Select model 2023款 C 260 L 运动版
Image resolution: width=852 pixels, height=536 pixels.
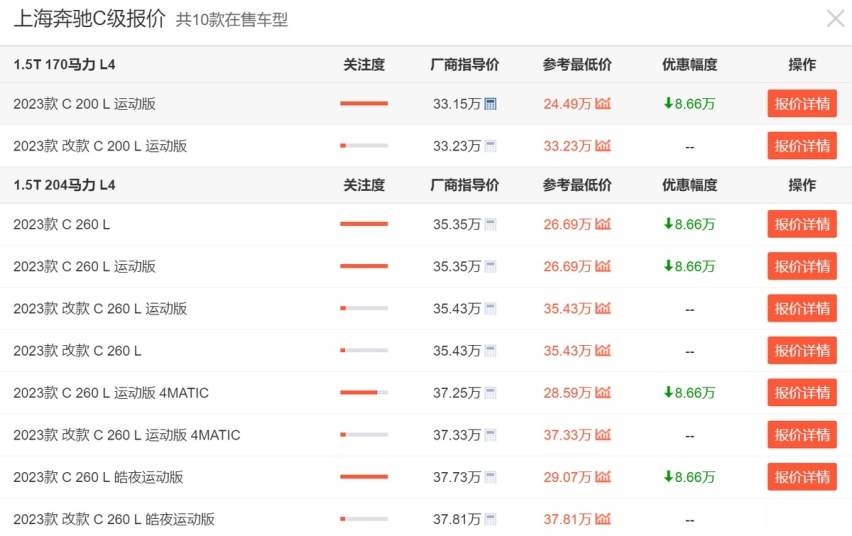pyautogui.click(x=84, y=266)
